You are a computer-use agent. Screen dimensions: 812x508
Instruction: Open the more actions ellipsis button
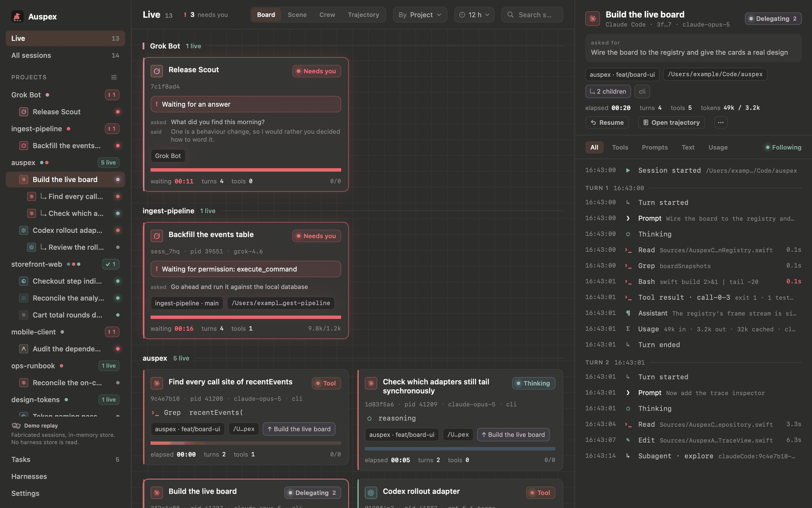[x=721, y=122]
